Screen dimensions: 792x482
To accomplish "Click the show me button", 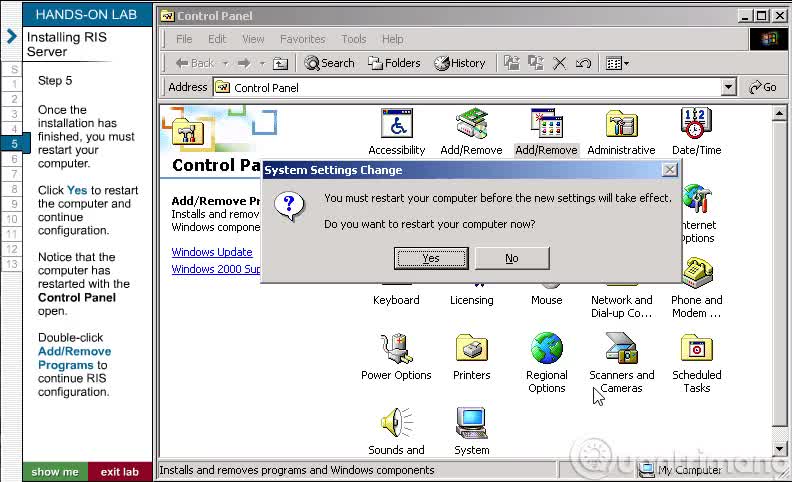I will (x=55, y=472).
